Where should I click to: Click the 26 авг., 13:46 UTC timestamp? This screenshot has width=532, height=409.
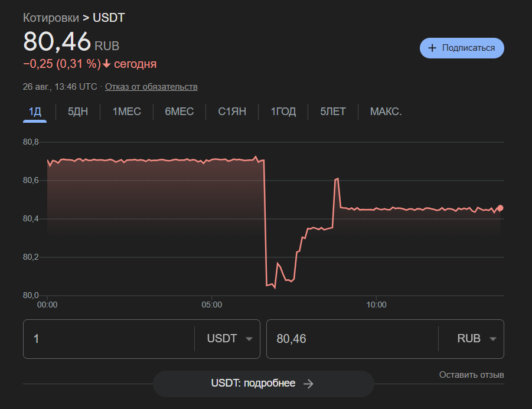(x=60, y=87)
